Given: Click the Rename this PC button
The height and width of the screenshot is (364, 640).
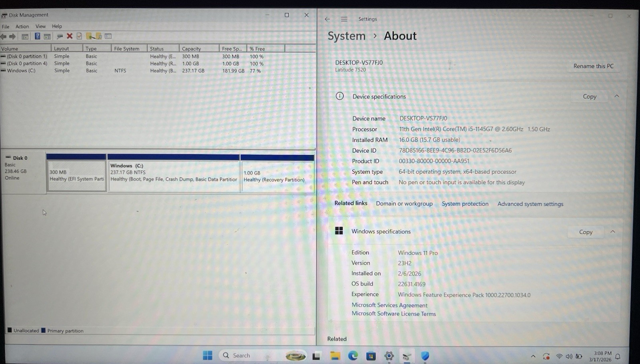Looking at the screenshot, I should pos(593,66).
